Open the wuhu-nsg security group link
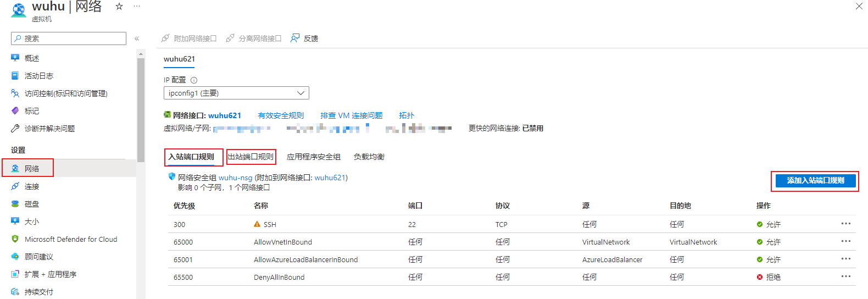 [x=235, y=178]
